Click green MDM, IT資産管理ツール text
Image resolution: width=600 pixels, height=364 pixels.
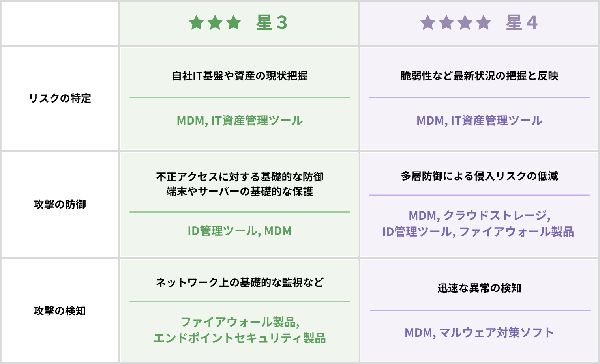tap(240, 120)
